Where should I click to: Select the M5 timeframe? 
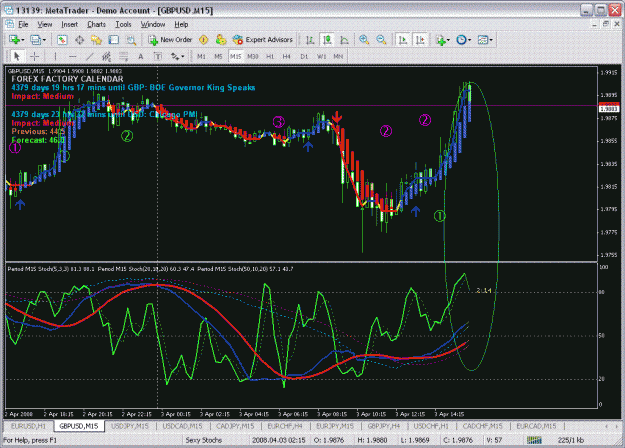pos(218,57)
